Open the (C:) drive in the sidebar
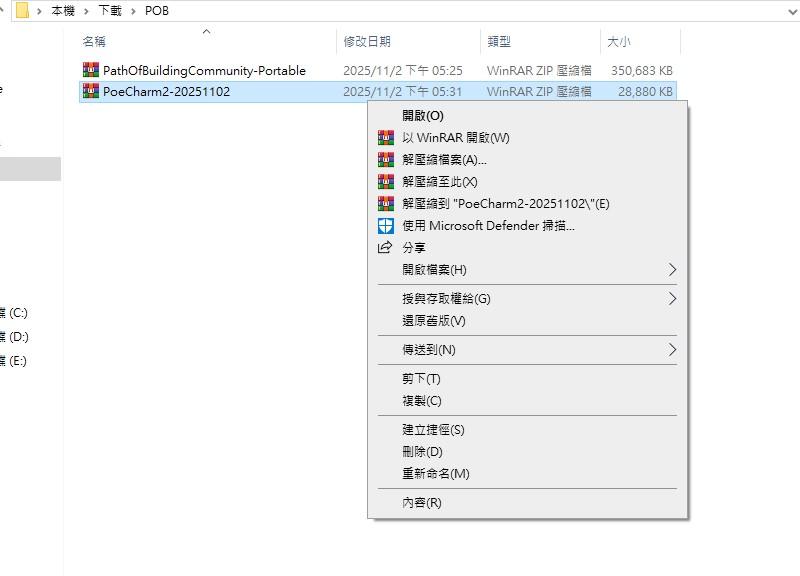 14,313
